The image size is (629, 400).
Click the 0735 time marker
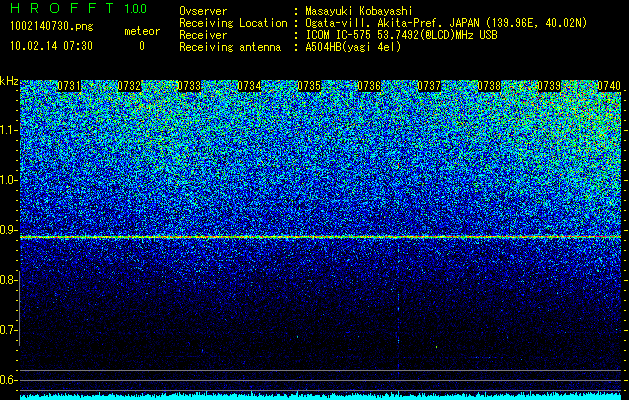point(309,86)
